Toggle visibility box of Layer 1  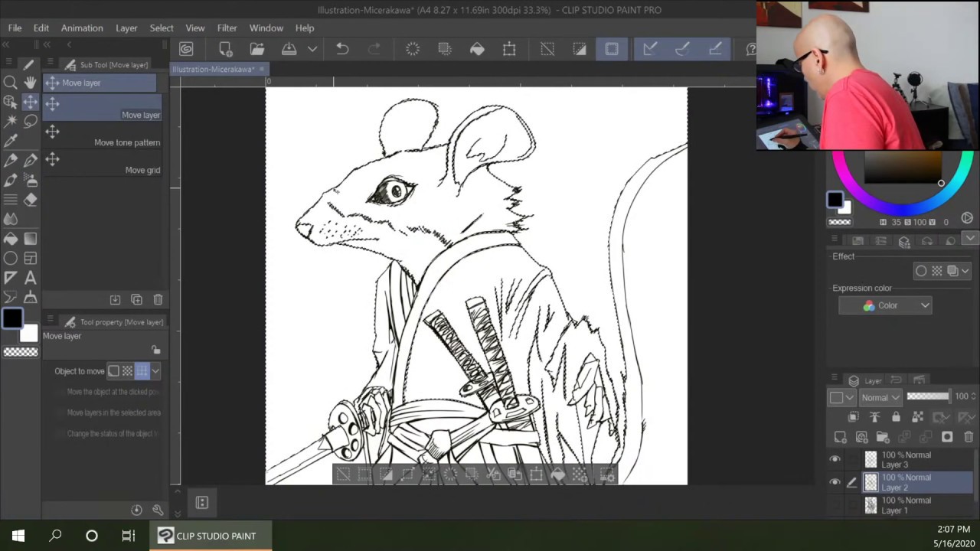click(x=835, y=505)
